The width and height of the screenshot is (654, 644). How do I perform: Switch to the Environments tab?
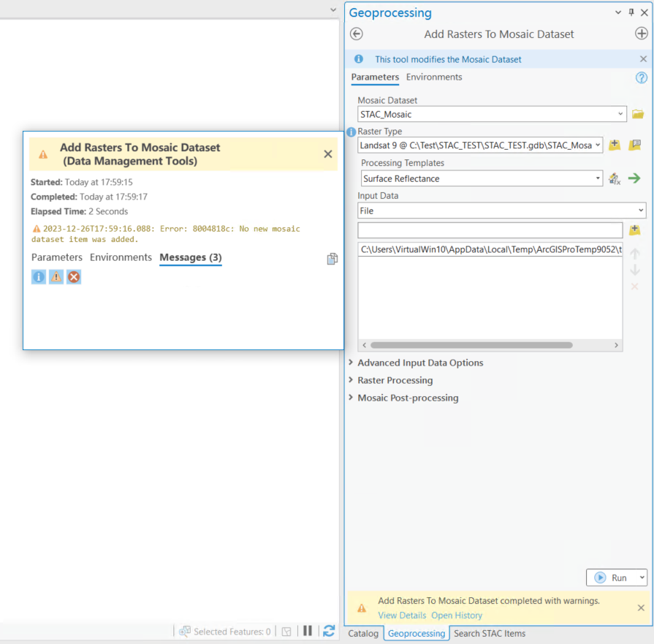[x=433, y=77]
